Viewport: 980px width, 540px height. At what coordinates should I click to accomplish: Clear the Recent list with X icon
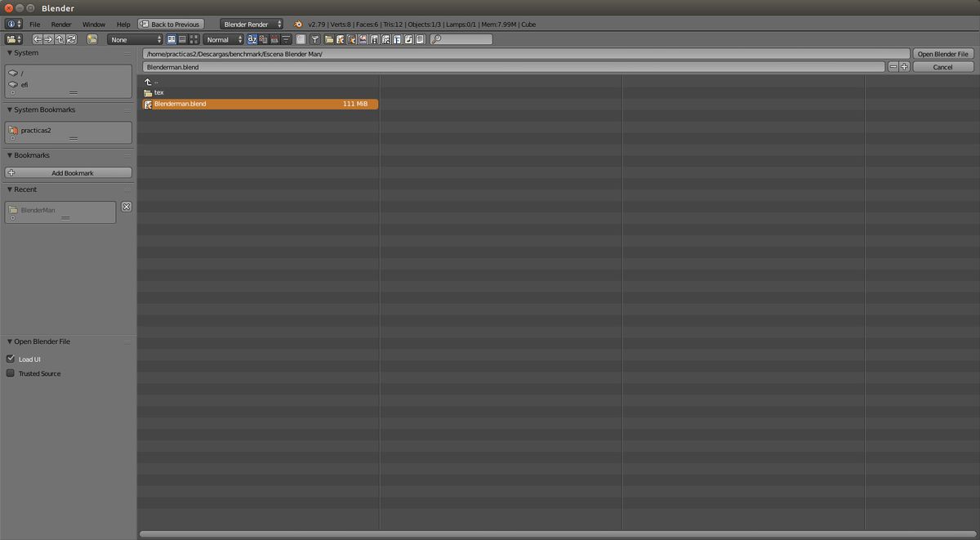[x=127, y=207]
